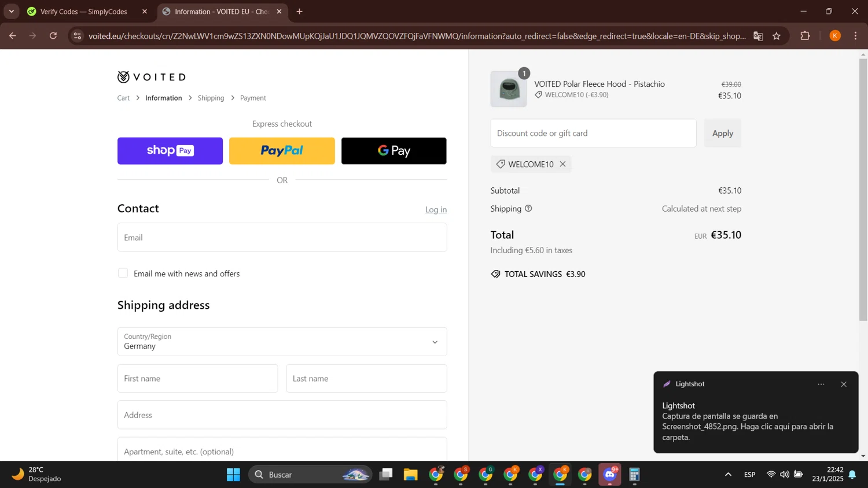
Task: Pay with PayPal
Action: 282,151
